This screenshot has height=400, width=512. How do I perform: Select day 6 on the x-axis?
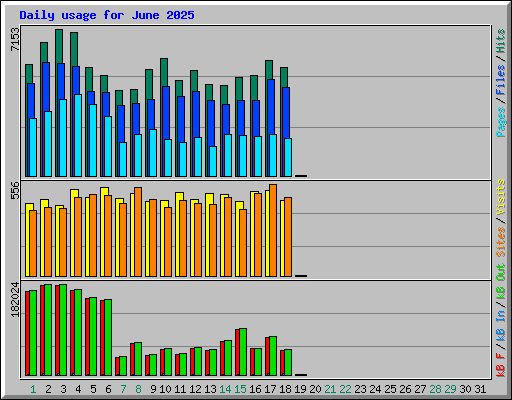(x=108, y=389)
